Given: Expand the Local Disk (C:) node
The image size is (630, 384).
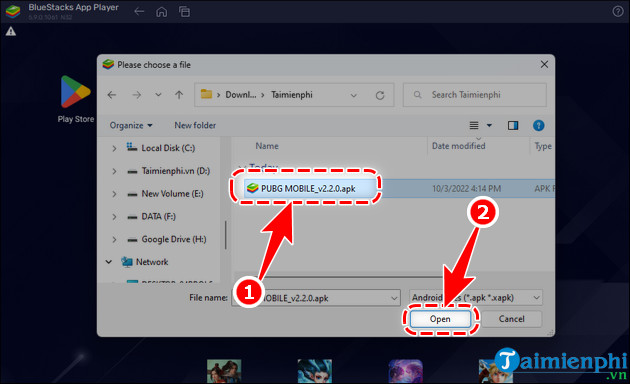Looking at the screenshot, I should point(114,148).
